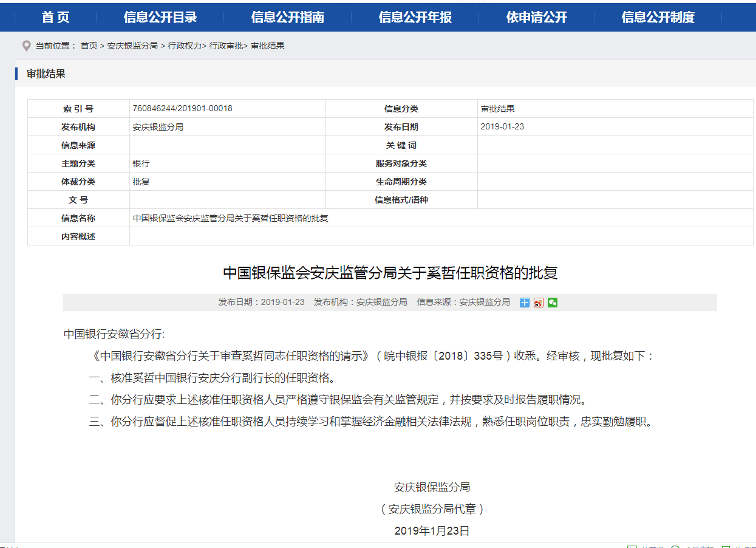Click 信息来源：安庆银监分局 in the grey info bar
The image size is (756, 548).
463,302
